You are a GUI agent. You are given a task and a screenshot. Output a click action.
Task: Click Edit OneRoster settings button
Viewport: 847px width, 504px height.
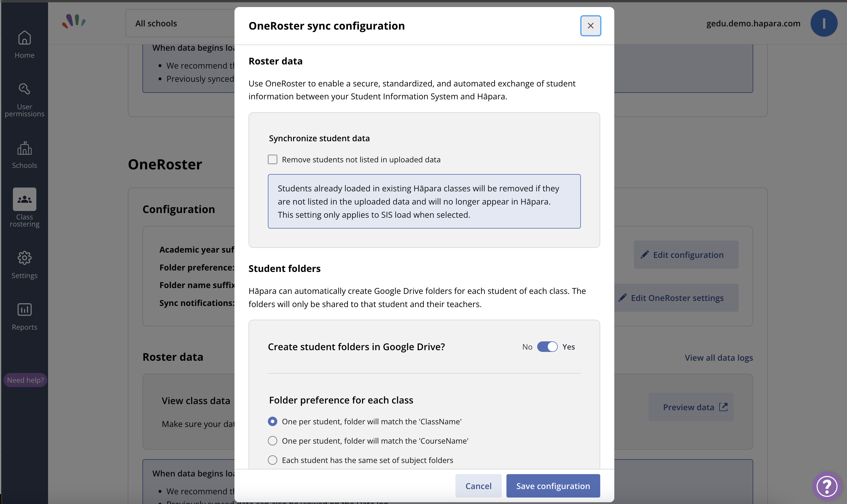(676, 298)
